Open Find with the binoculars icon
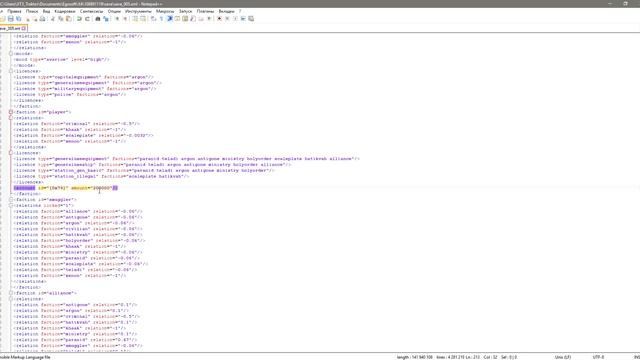The height and width of the screenshot is (360, 640). [98, 19]
